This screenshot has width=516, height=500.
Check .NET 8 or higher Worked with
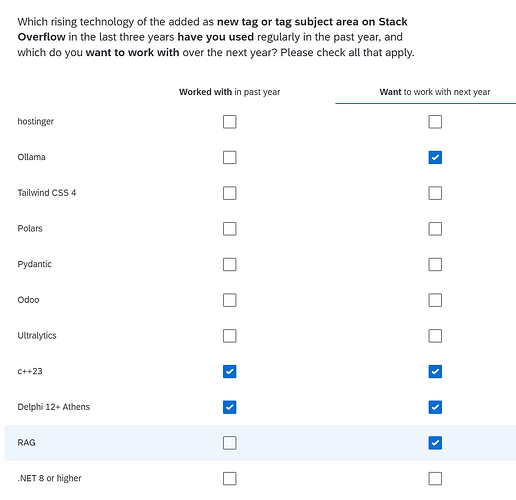(x=229, y=478)
